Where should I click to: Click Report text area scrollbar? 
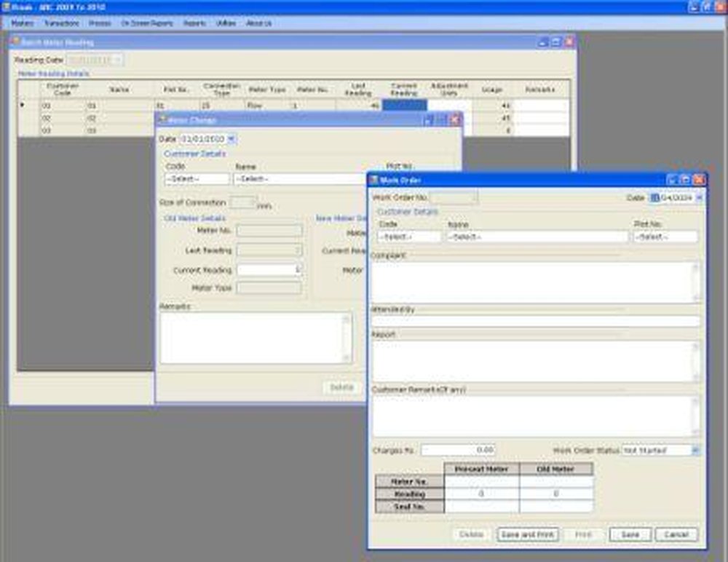click(696, 361)
